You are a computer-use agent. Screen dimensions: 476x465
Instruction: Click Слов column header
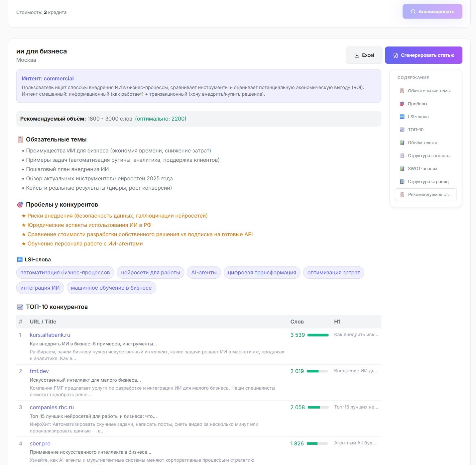(x=297, y=322)
